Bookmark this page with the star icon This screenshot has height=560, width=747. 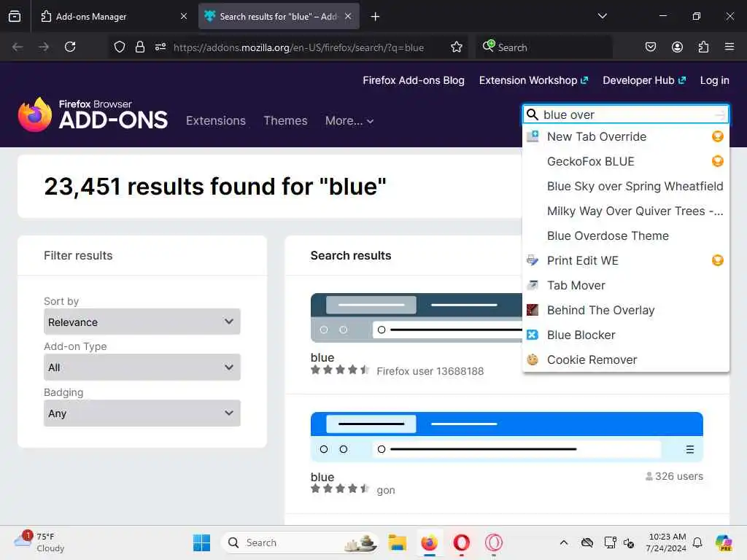point(457,47)
